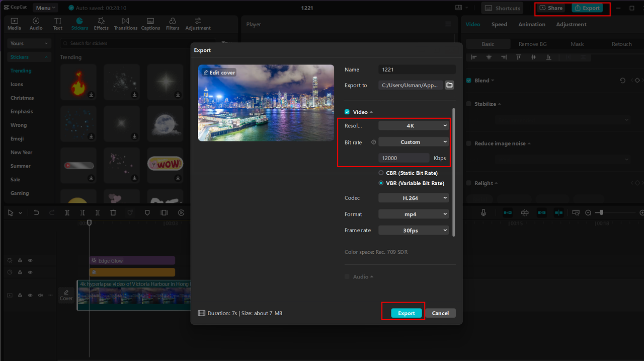Select CBR (Static Bit Rate) radio option
644x361 pixels.
tap(381, 173)
